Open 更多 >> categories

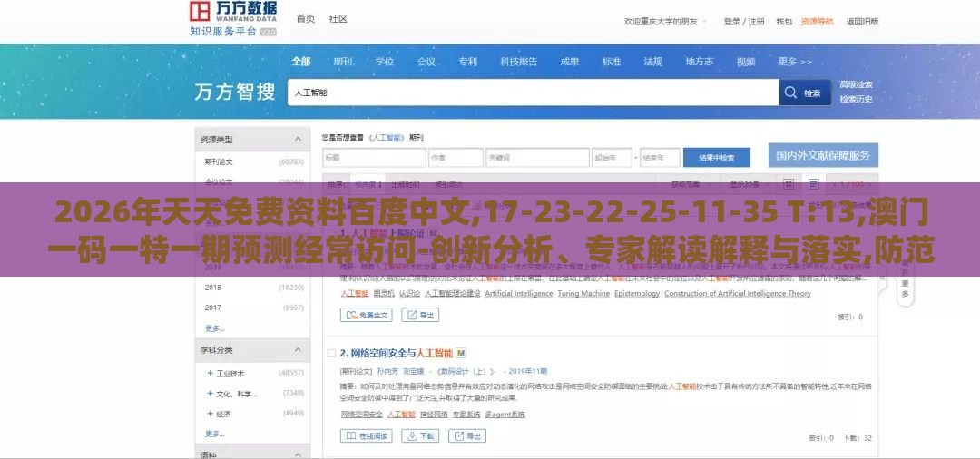795,61
